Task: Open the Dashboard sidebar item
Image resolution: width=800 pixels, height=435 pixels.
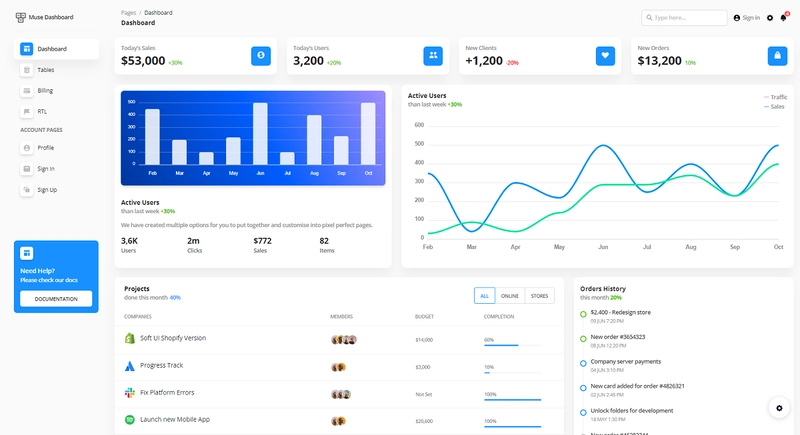Action: point(56,49)
